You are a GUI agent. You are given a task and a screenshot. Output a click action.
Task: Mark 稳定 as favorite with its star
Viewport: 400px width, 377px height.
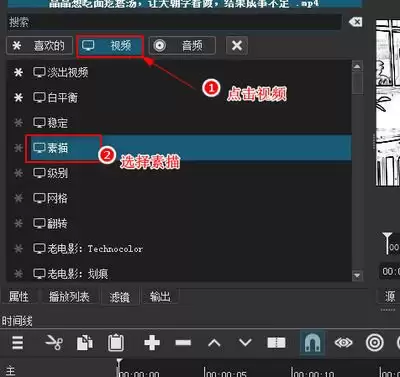click(18, 123)
